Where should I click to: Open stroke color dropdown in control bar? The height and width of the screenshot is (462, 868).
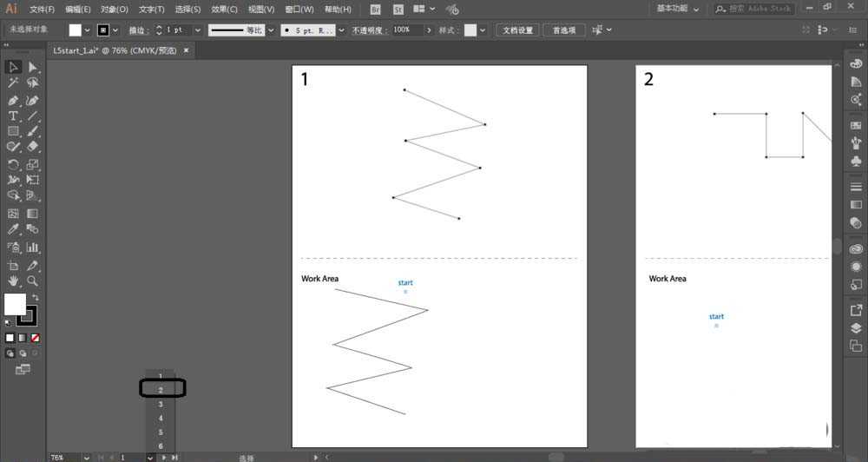[115, 30]
